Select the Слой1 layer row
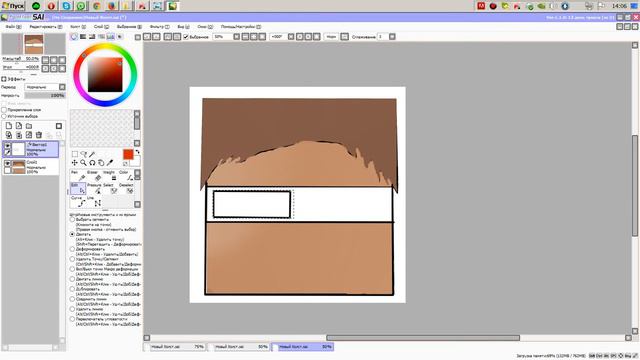Image resolution: width=640 pixels, height=360 pixels. tap(31, 167)
